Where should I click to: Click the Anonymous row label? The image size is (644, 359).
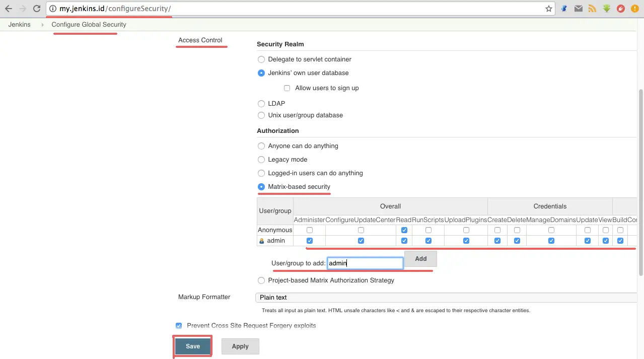pos(275,230)
